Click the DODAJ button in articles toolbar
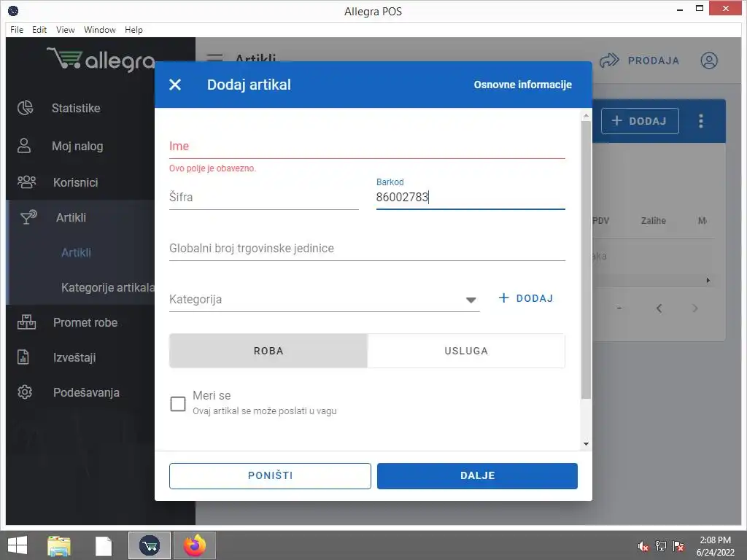This screenshot has width=747, height=560. pyautogui.click(x=640, y=121)
